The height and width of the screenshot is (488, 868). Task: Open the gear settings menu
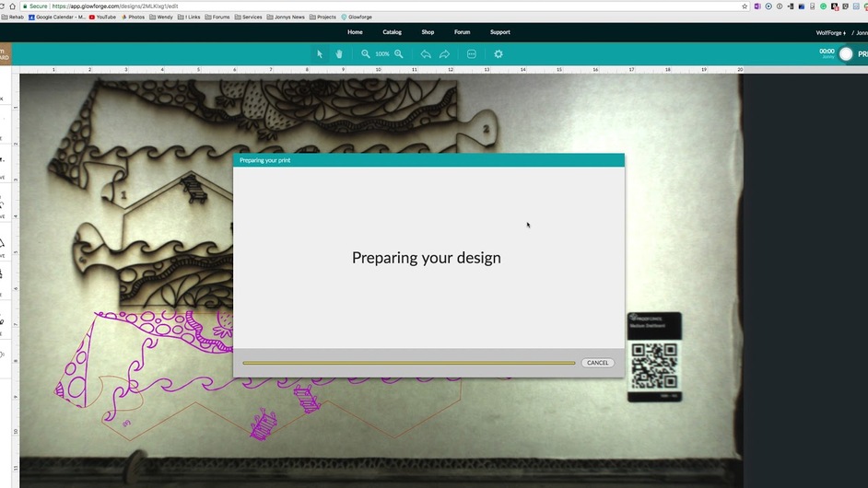[x=499, y=54]
